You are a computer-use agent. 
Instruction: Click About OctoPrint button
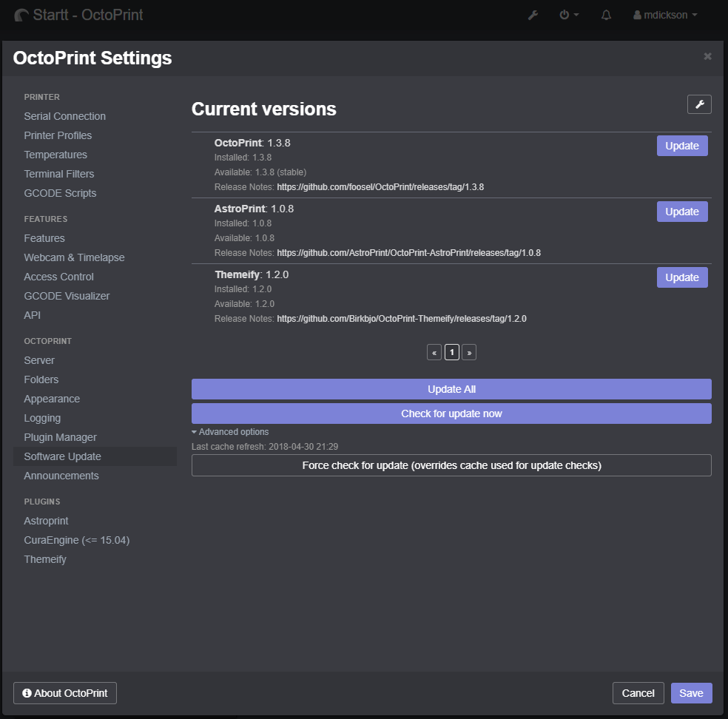point(65,693)
